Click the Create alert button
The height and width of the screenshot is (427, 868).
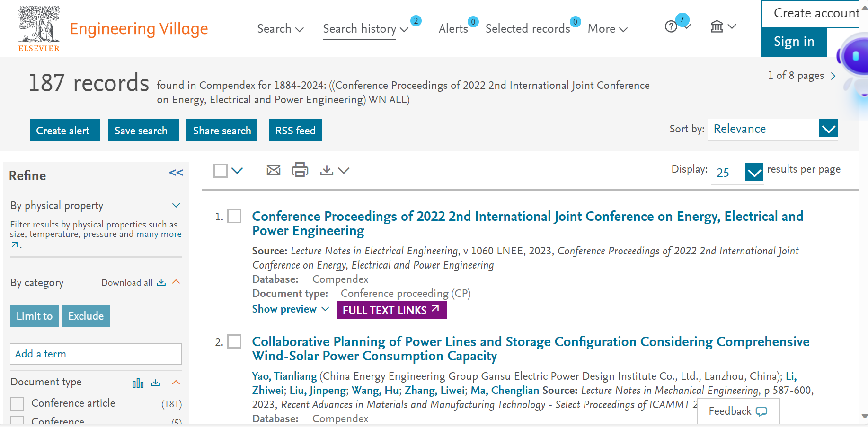click(65, 131)
